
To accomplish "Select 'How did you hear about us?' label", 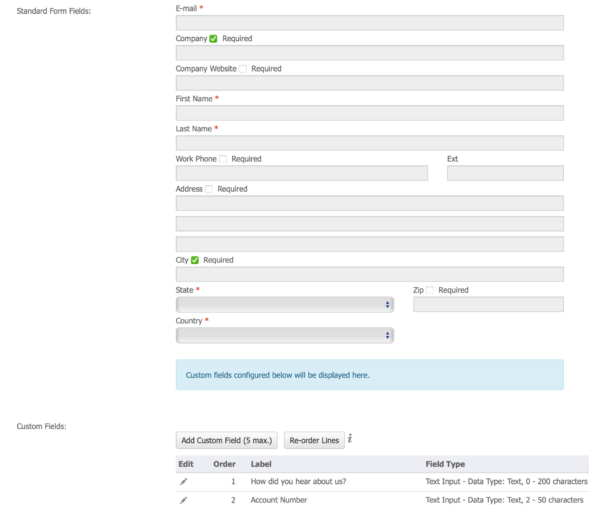I will tap(298, 481).
